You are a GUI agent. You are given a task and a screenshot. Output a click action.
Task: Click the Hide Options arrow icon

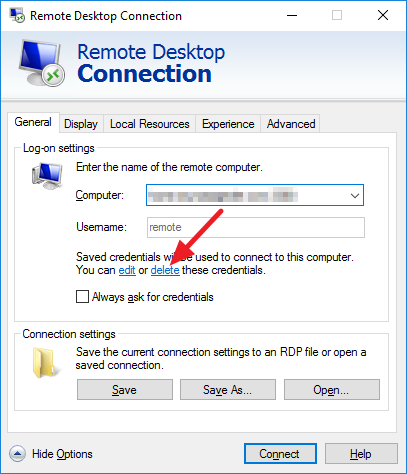point(17,454)
